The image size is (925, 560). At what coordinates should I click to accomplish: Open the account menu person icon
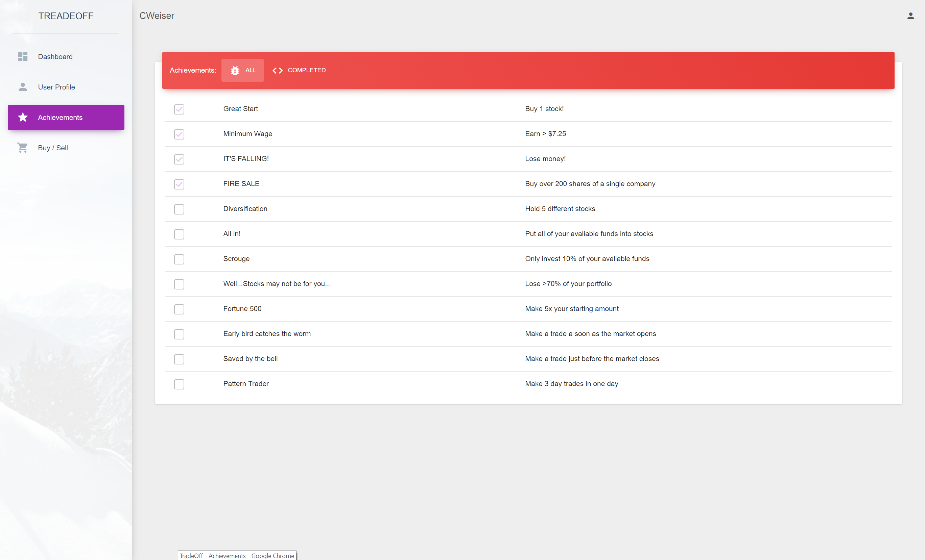click(910, 16)
